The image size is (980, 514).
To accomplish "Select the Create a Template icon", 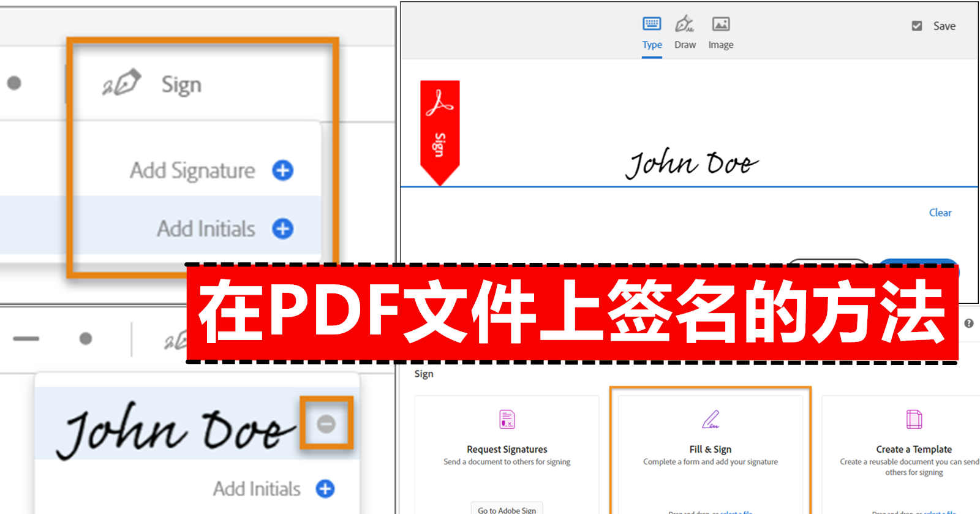I will (x=913, y=420).
